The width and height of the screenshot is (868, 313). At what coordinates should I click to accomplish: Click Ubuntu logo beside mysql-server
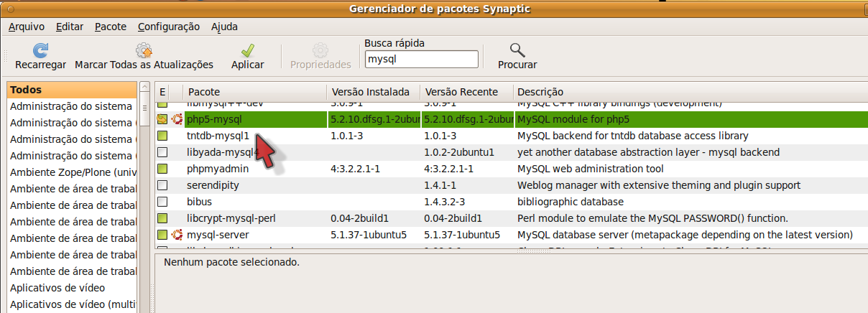click(x=177, y=235)
